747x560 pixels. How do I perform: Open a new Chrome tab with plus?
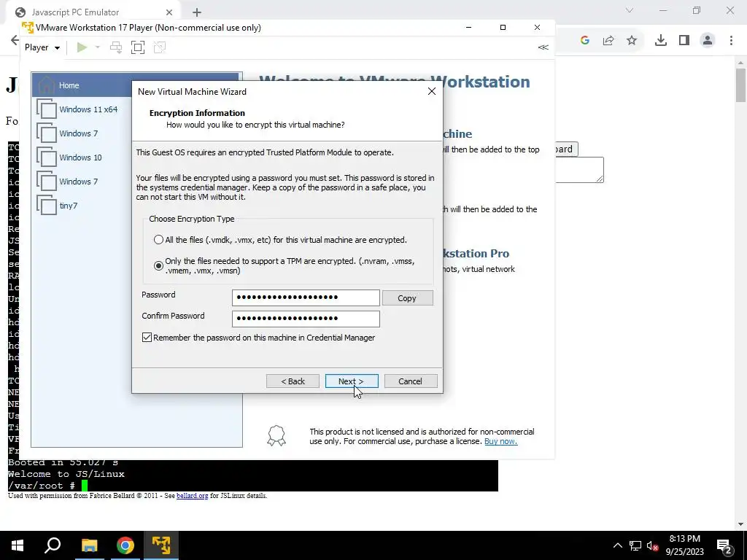pos(197,12)
